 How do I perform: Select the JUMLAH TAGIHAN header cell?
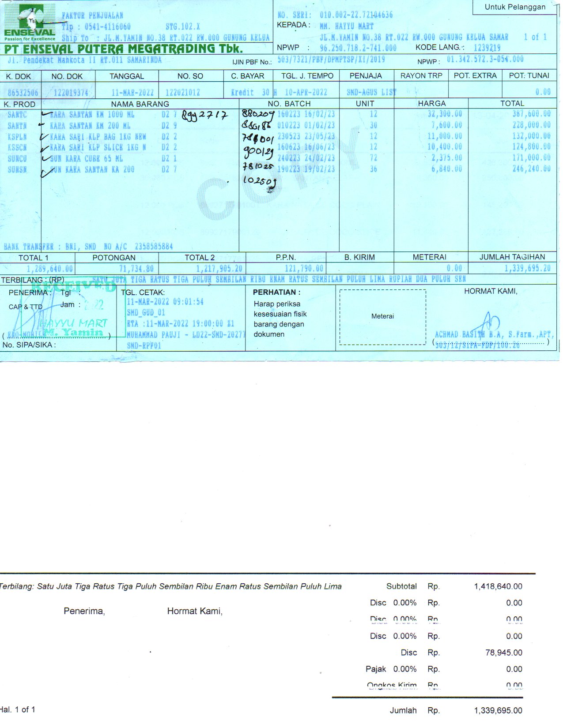coord(512,257)
